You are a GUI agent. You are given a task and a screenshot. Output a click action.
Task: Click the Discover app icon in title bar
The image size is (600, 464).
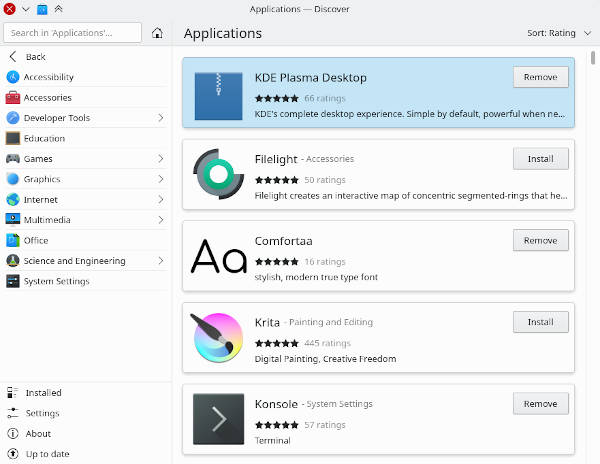point(42,9)
